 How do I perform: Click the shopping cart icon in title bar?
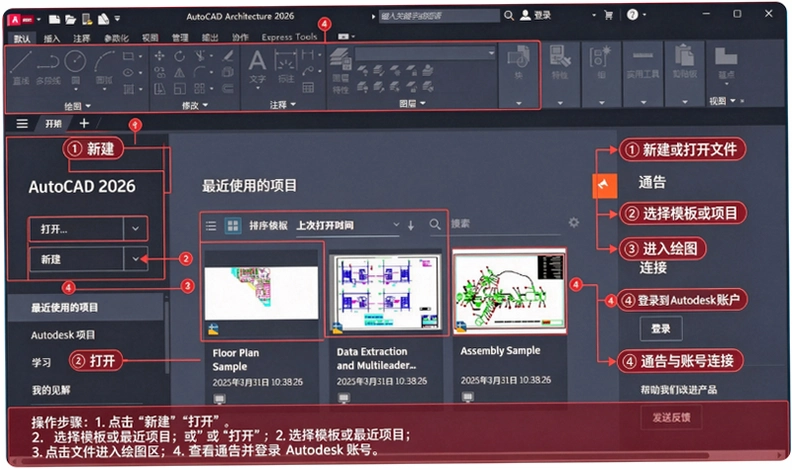(x=609, y=15)
